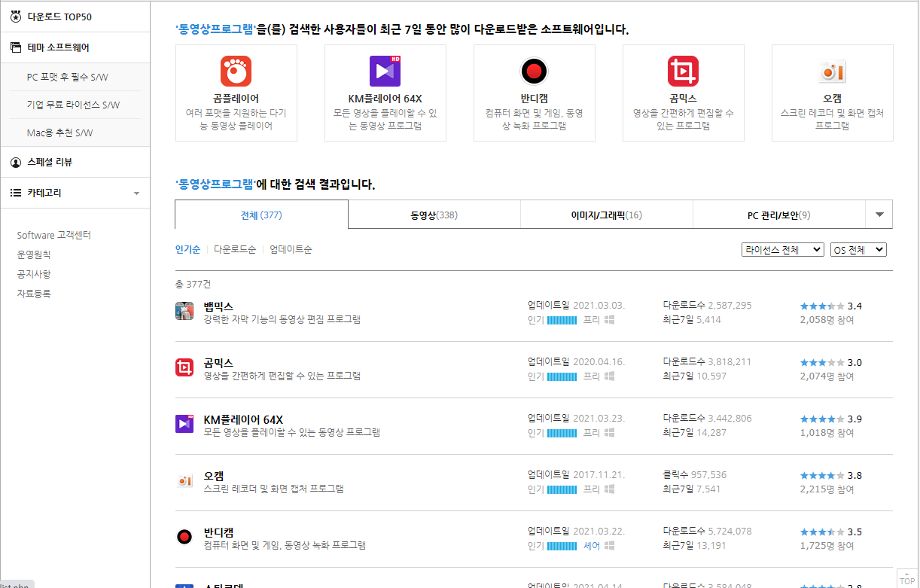Click the 오캠 icon in result list
920x588 pixels.
click(184, 480)
